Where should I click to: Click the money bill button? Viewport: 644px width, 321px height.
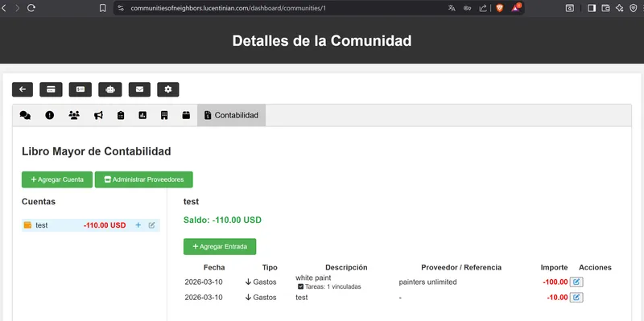click(x=80, y=89)
